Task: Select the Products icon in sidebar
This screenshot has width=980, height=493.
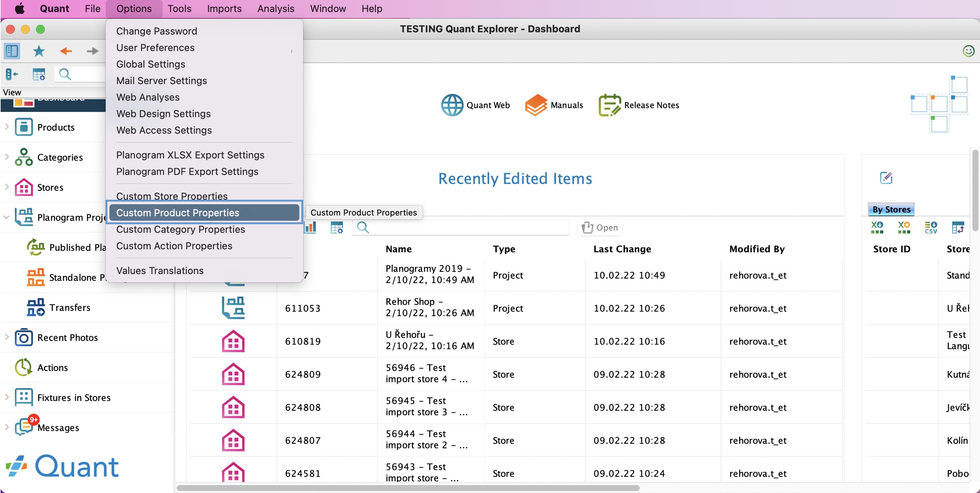Action: (24, 127)
